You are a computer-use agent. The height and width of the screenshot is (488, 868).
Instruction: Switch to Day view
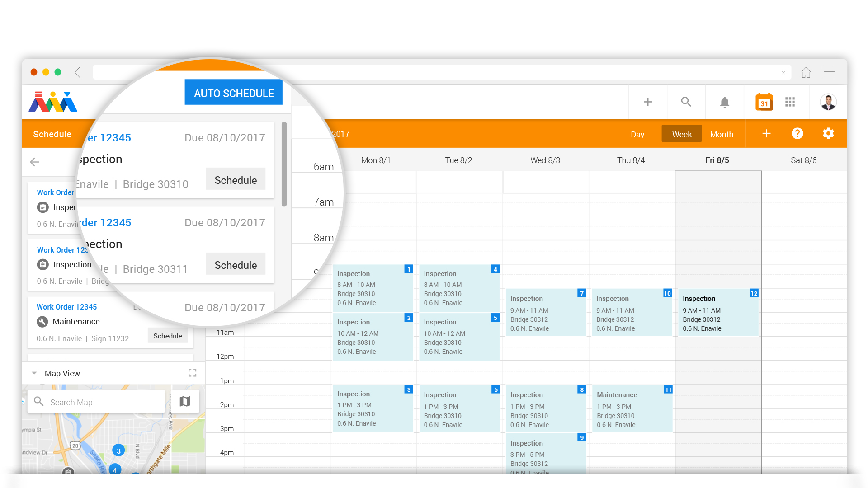click(x=637, y=134)
